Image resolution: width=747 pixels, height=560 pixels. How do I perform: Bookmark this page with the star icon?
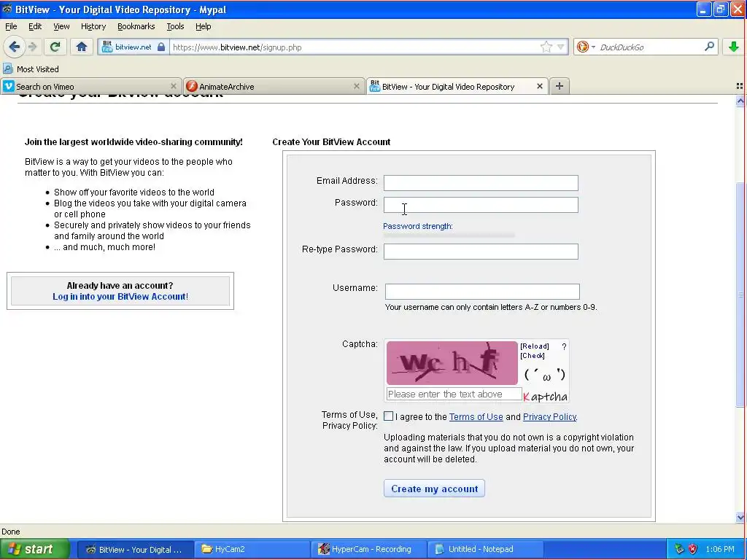click(546, 47)
